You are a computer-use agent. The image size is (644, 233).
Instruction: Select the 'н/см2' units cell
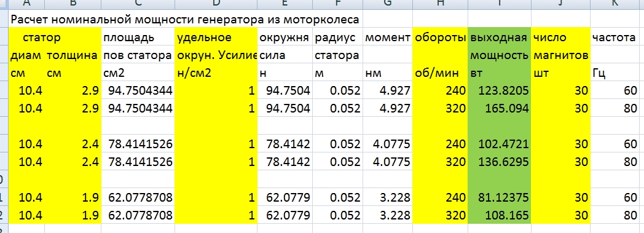216,73
